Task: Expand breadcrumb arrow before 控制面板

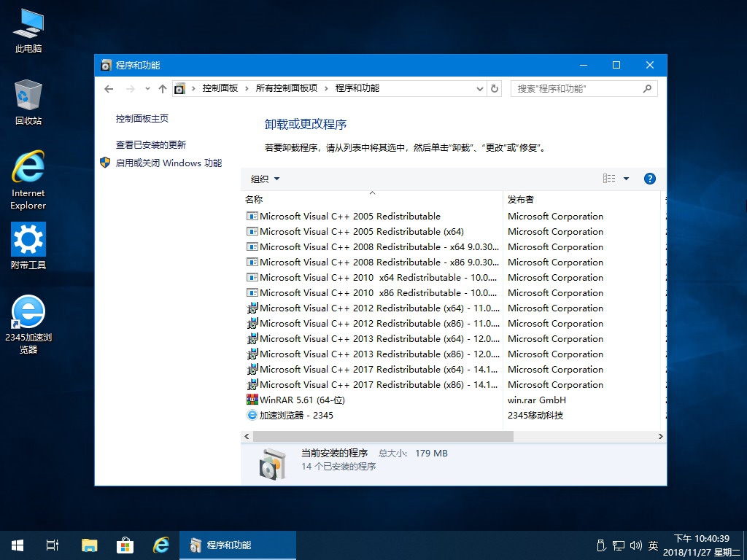Action: [193, 88]
